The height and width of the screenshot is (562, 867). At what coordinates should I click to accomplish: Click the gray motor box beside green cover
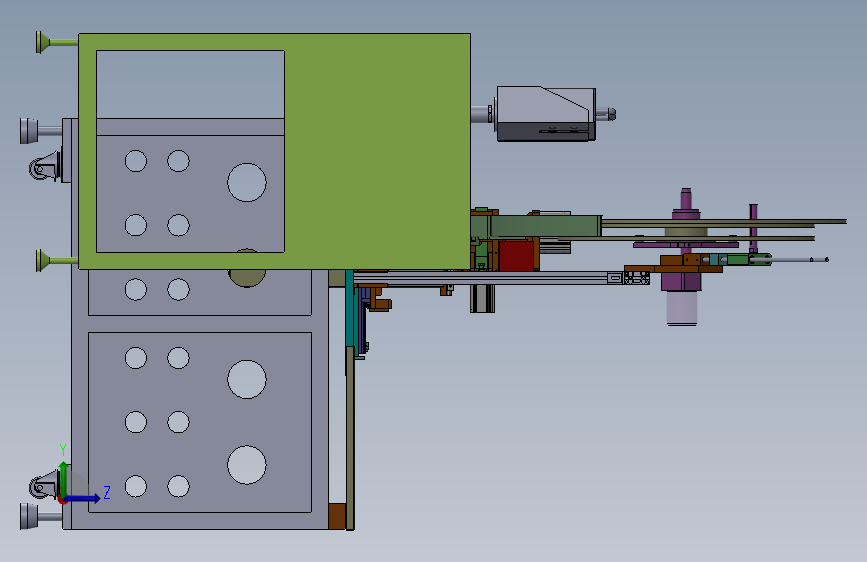tap(546, 113)
